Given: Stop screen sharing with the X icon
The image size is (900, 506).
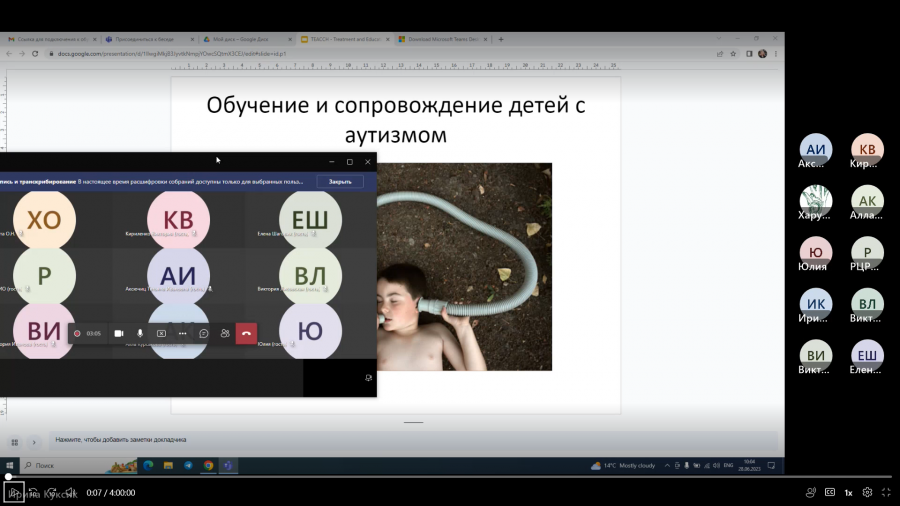Looking at the screenshot, I should point(161,333).
